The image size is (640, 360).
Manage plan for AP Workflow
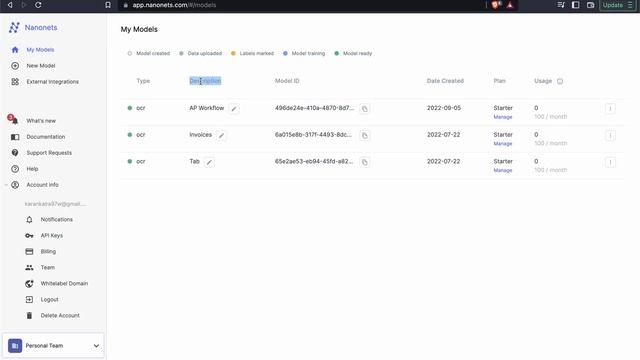pyautogui.click(x=503, y=117)
